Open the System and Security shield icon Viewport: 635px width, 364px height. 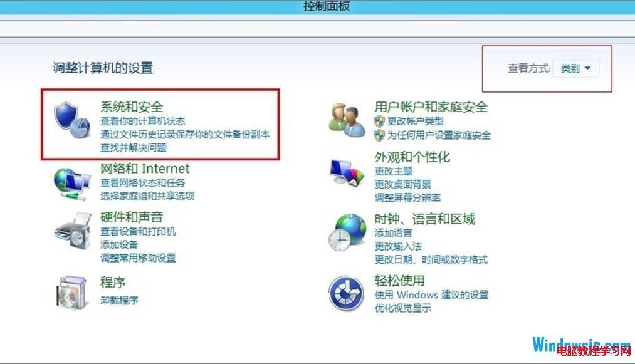[71, 120]
